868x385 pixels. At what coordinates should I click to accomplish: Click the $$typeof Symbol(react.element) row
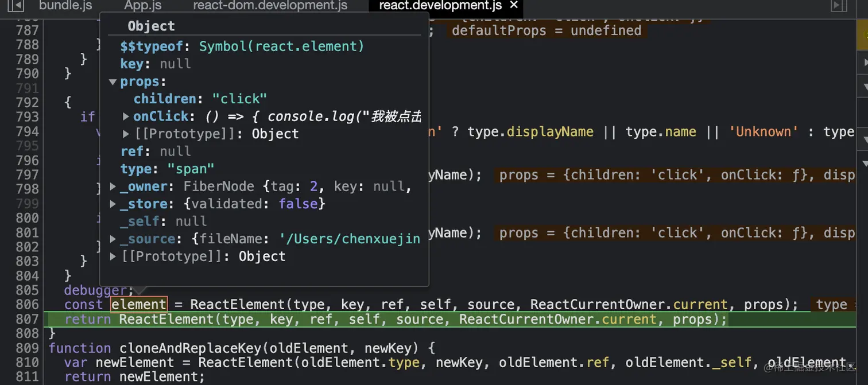click(x=242, y=46)
